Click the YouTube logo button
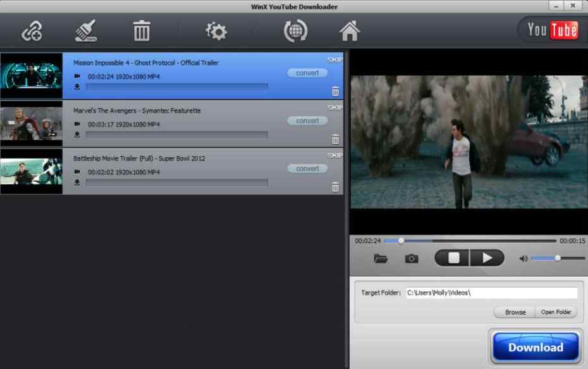 pyautogui.click(x=552, y=30)
